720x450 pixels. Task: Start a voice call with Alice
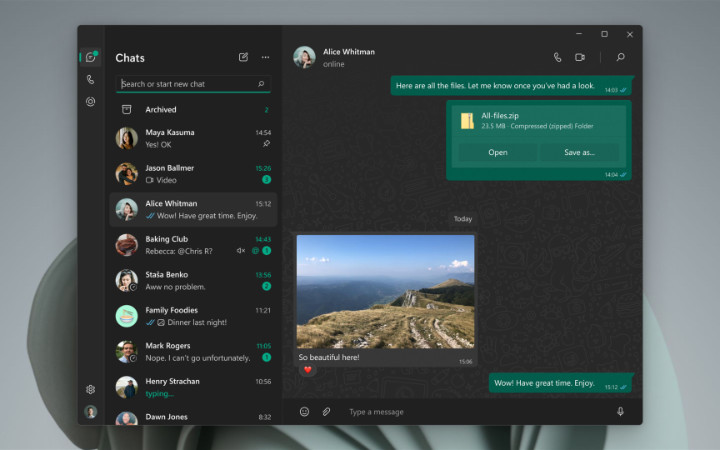click(x=557, y=57)
